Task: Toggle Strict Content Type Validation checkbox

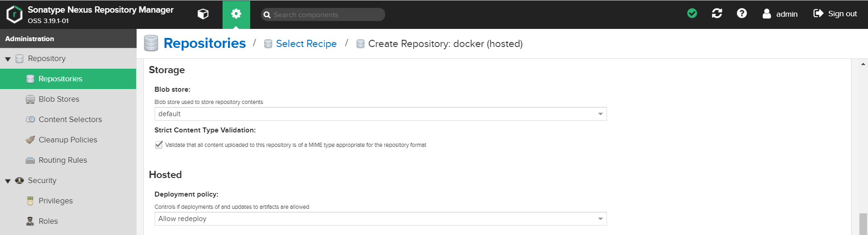Action: (159, 145)
